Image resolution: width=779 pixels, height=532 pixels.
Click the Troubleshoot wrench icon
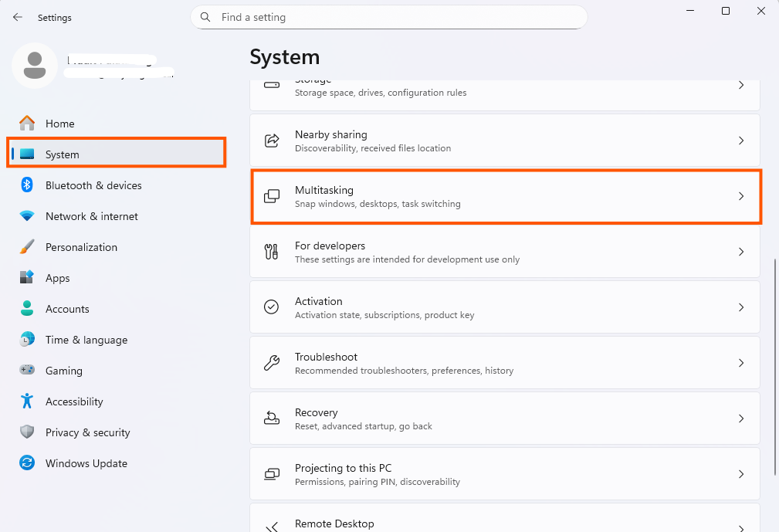coord(272,363)
